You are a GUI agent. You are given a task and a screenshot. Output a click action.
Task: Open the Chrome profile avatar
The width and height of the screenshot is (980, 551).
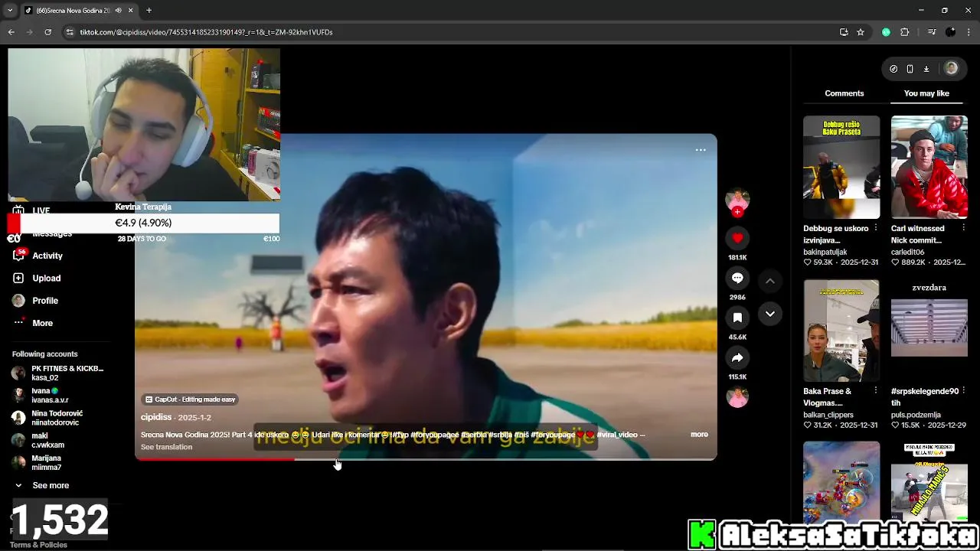[x=951, y=32]
